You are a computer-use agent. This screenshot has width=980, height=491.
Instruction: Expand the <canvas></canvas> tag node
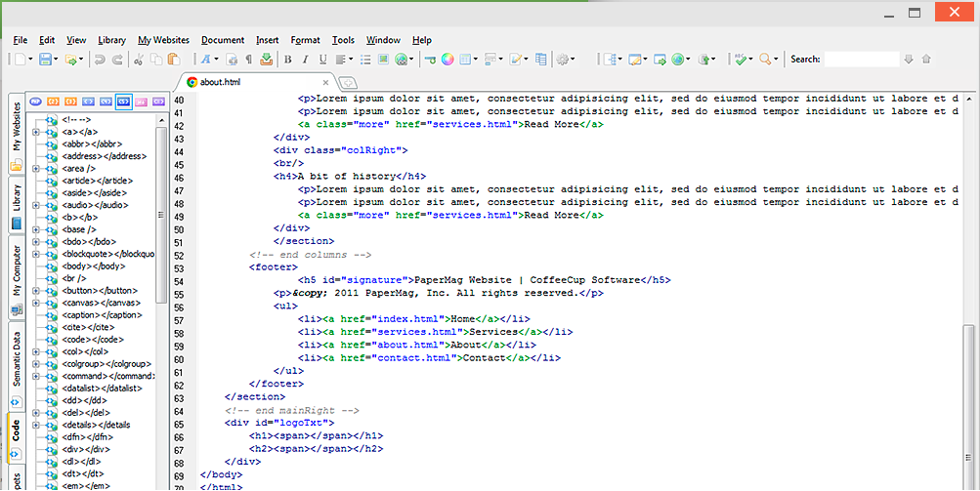pyautogui.click(x=36, y=303)
